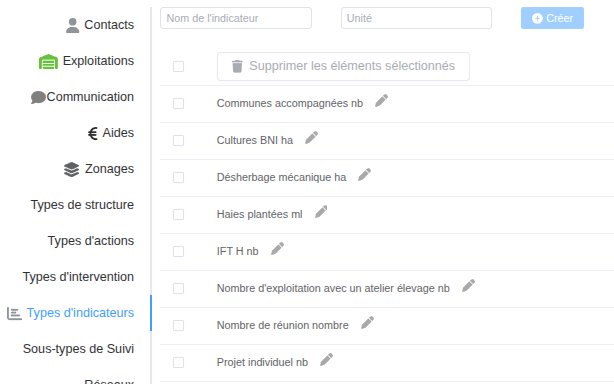Click the Communes accompagnées nb label
The width and height of the screenshot is (614, 384).
(x=290, y=103)
